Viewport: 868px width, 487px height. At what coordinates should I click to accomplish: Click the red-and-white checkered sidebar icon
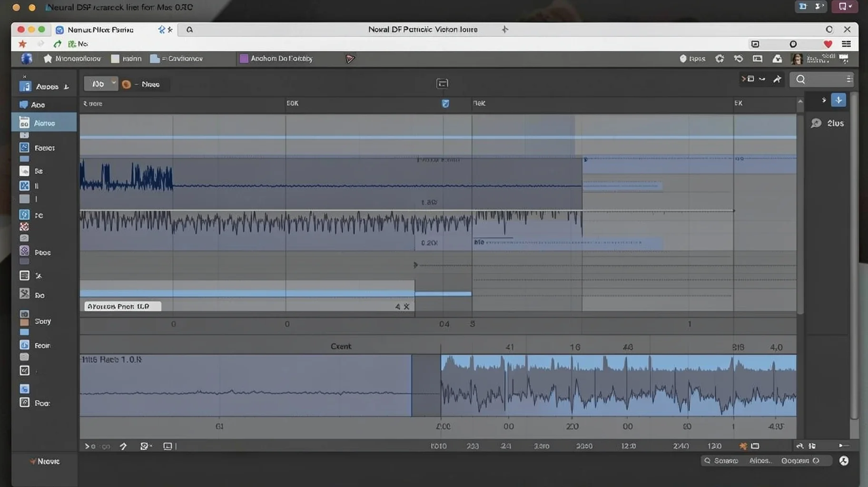click(24, 226)
